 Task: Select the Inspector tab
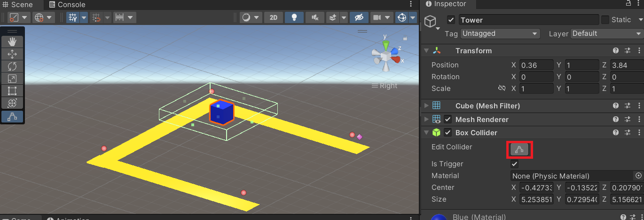point(445,4)
